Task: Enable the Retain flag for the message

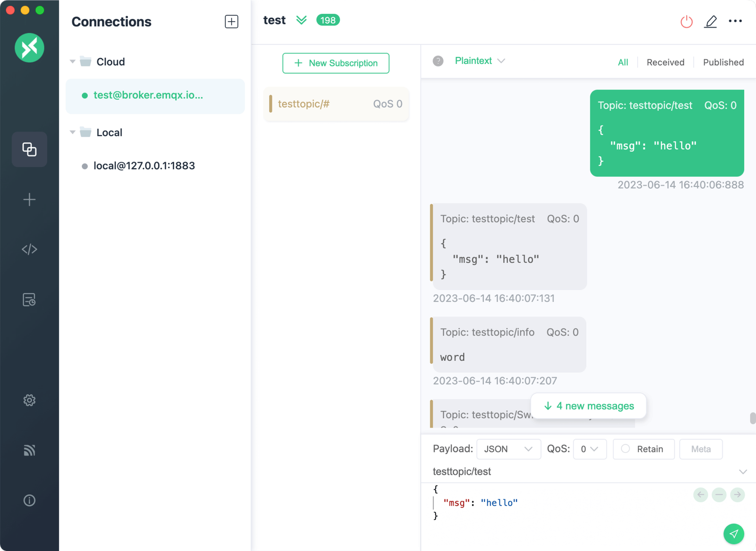Action: 643,449
